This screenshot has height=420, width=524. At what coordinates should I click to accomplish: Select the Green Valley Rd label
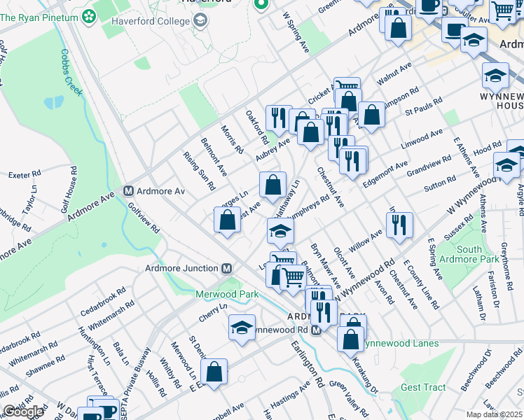349,400
